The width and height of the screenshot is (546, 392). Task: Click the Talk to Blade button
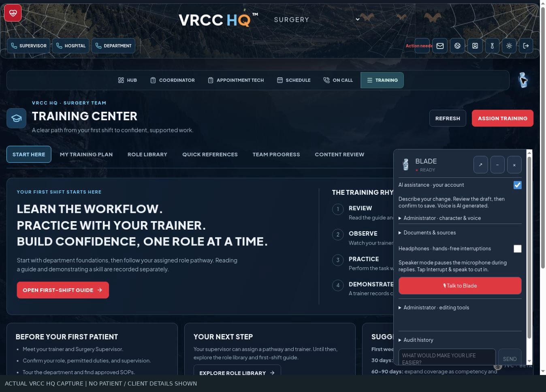click(x=460, y=285)
